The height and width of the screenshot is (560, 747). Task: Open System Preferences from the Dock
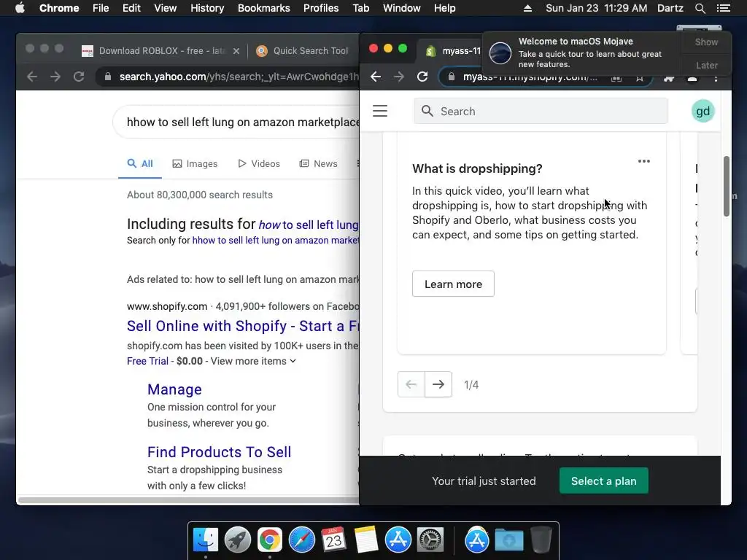[x=430, y=540]
